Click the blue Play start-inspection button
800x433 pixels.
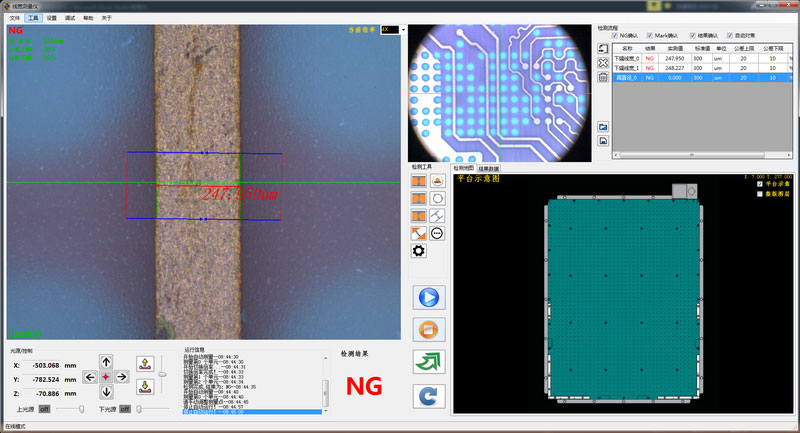pyautogui.click(x=429, y=297)
